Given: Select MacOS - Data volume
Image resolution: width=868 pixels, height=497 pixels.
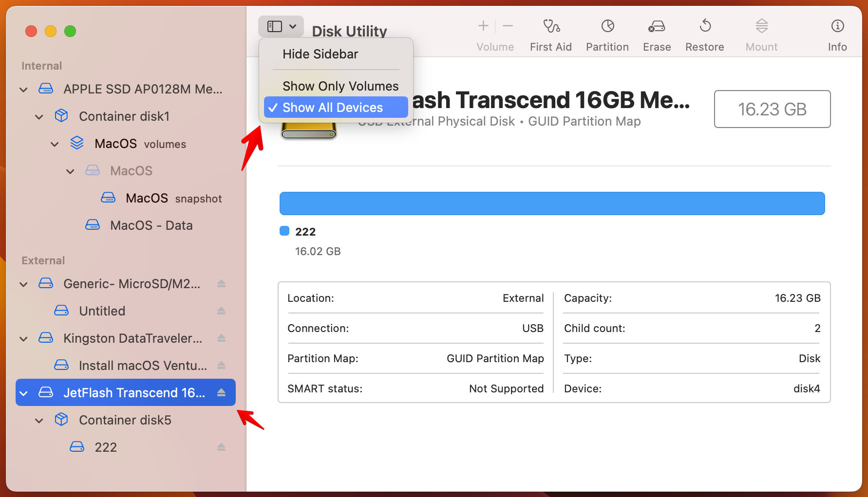Looking at the screenshot, I should pos(126,225).
